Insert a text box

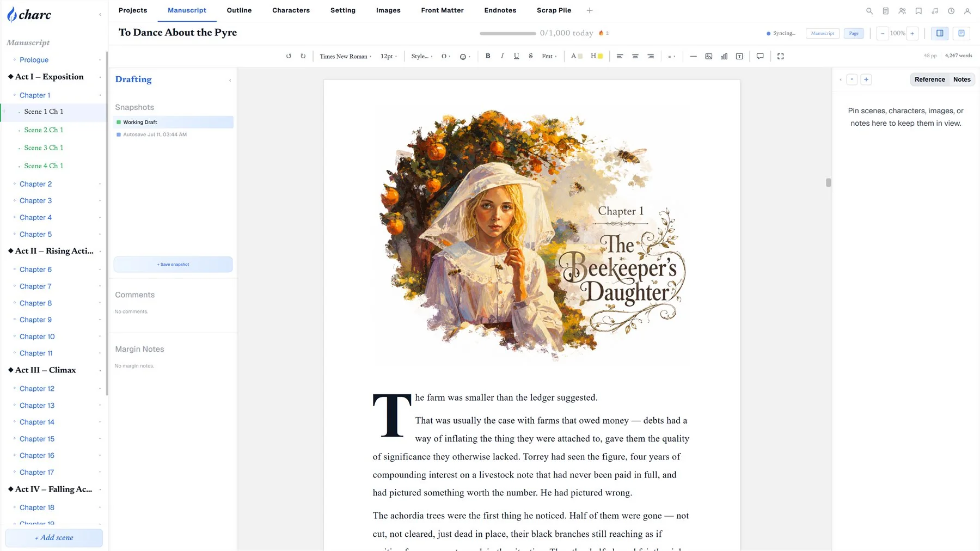click(739, 56)
